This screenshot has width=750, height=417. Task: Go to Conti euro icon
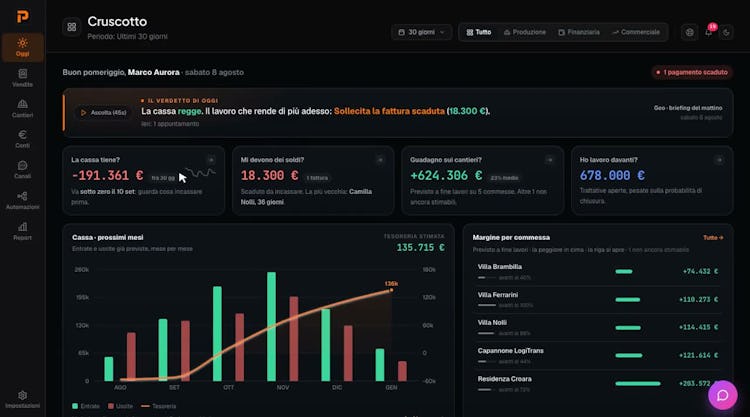(x=22, y=139)
